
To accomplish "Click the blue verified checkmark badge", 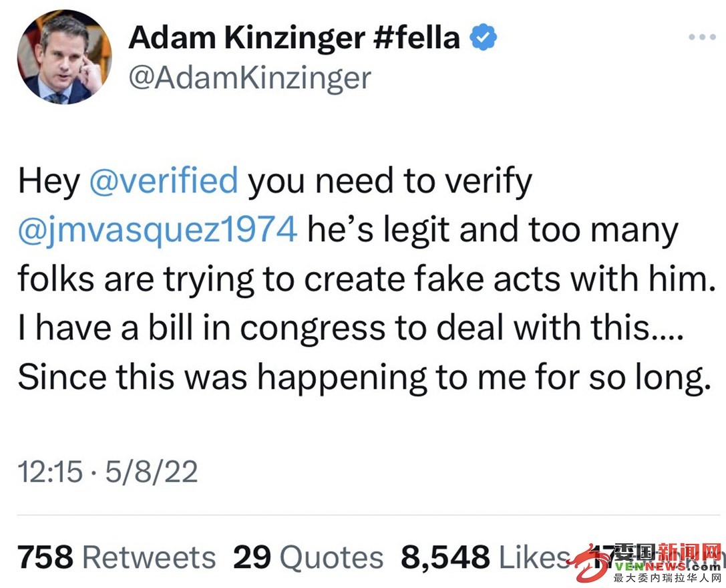I will point(484,37).
